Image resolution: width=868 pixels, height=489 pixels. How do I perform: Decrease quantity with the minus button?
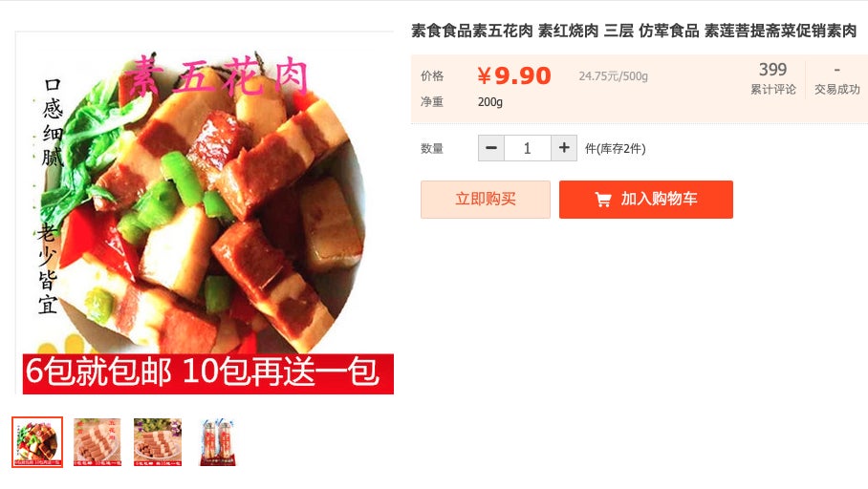[491, 148]
